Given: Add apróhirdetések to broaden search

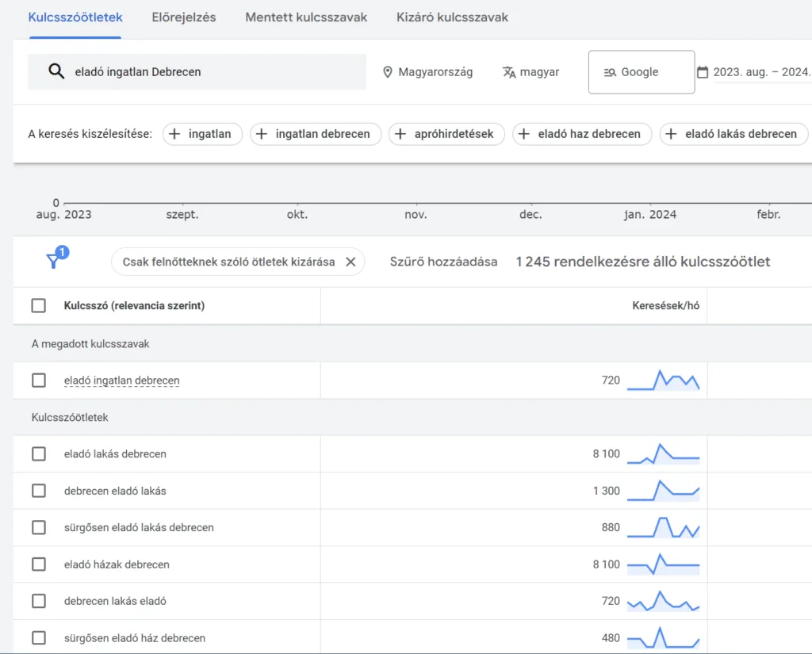Looking at the screenshot, I should coord(447,134).
